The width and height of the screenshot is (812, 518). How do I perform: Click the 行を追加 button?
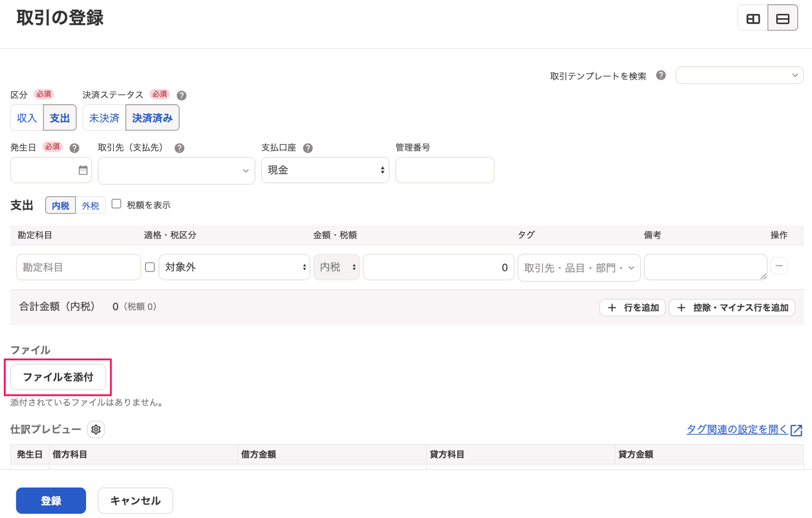(x=632, y=308)
